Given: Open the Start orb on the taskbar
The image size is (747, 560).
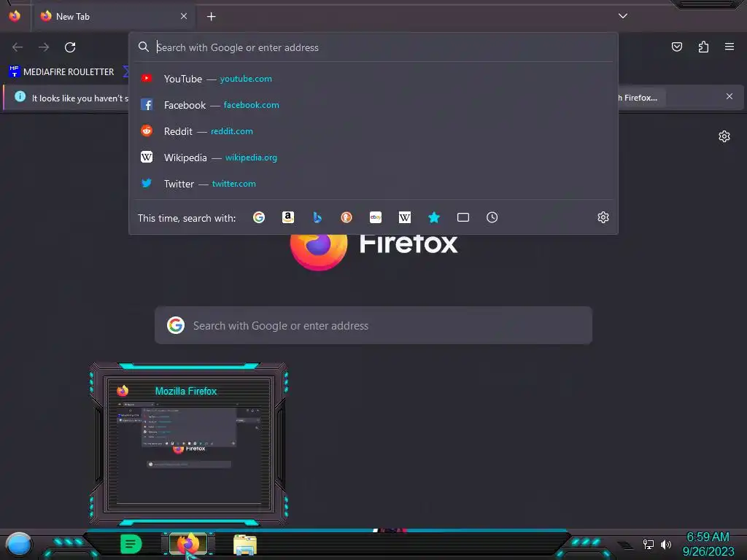Looking at the screenshot, I should tap(18, 544).
